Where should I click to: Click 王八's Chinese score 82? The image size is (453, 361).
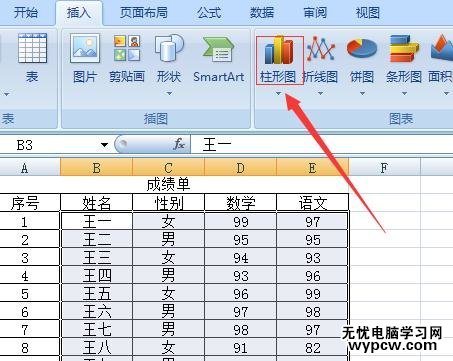312,347
